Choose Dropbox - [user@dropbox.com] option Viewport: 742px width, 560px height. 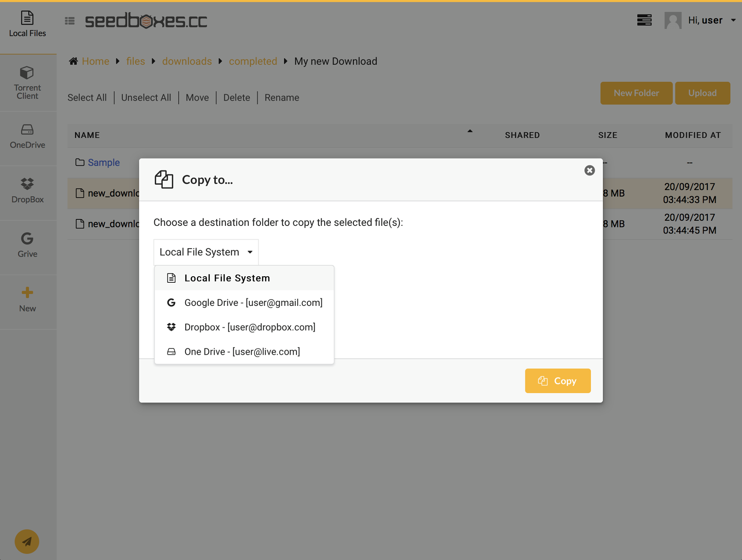point(244,327)
